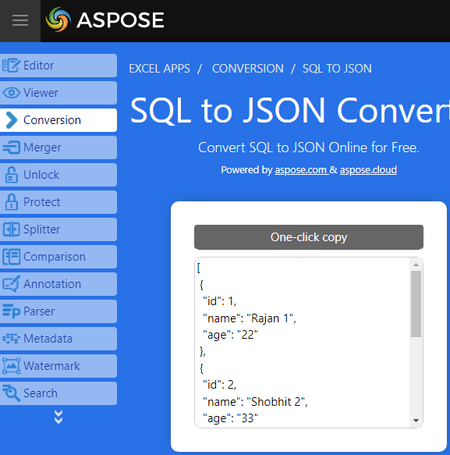
Task: Click the JSON output scrollbar down arrow
Action: 416,420
